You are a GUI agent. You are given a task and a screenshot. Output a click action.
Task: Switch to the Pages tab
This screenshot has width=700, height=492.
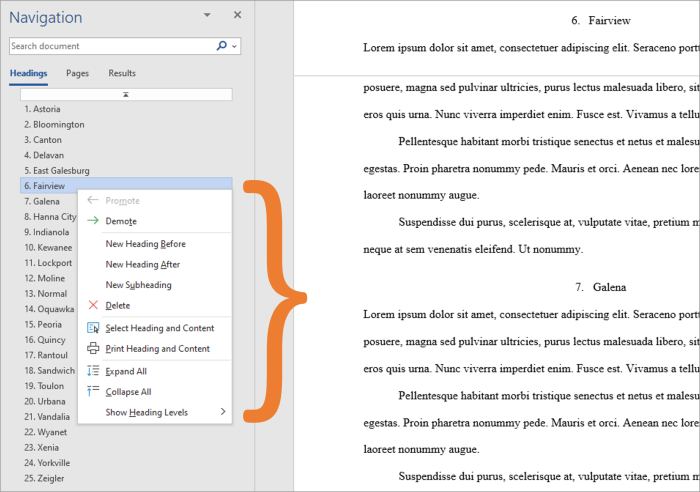(x=77, y=73)
